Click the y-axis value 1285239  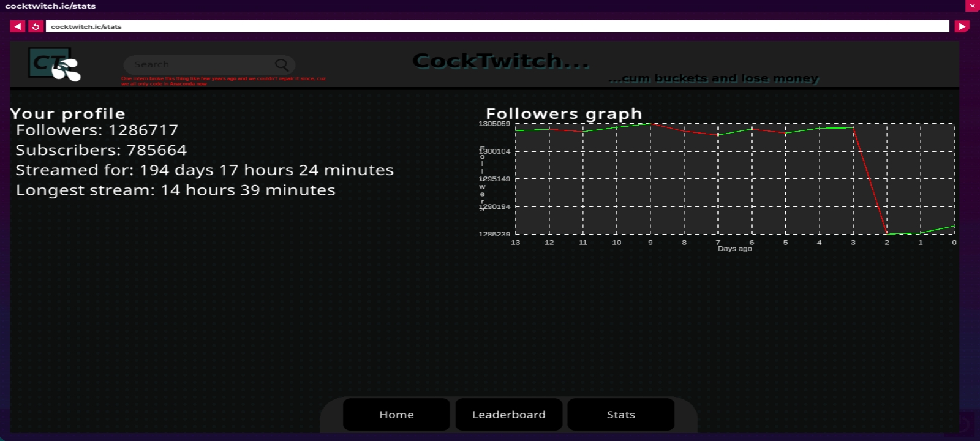(x=494, y=234)
